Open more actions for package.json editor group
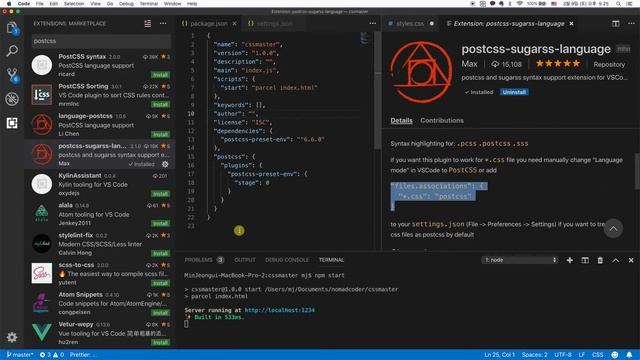 pos(373,24)
